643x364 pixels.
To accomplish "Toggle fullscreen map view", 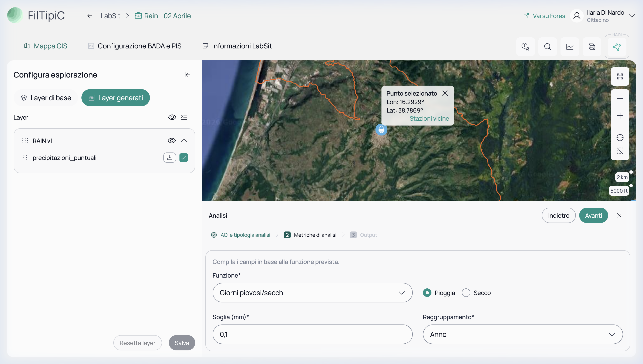I will (620, 76).
